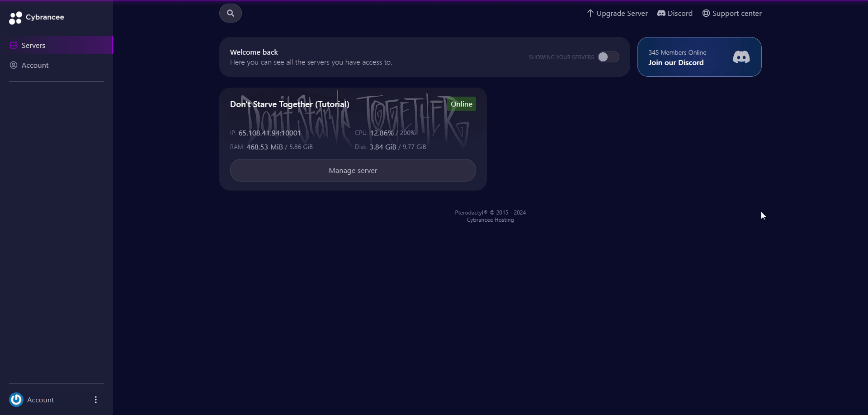Toggle the Showing Your Servers switch

pos(608,57)
